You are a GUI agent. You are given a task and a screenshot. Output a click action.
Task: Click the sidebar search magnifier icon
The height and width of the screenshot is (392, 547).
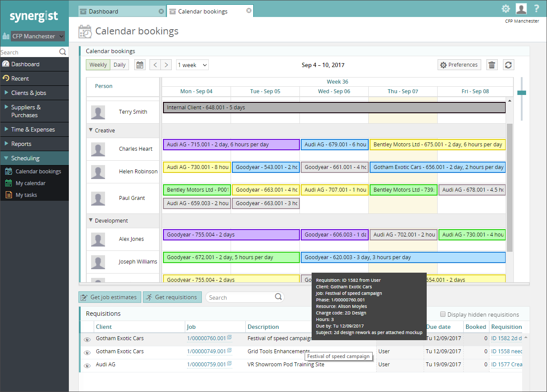click(x=63, y=52)
